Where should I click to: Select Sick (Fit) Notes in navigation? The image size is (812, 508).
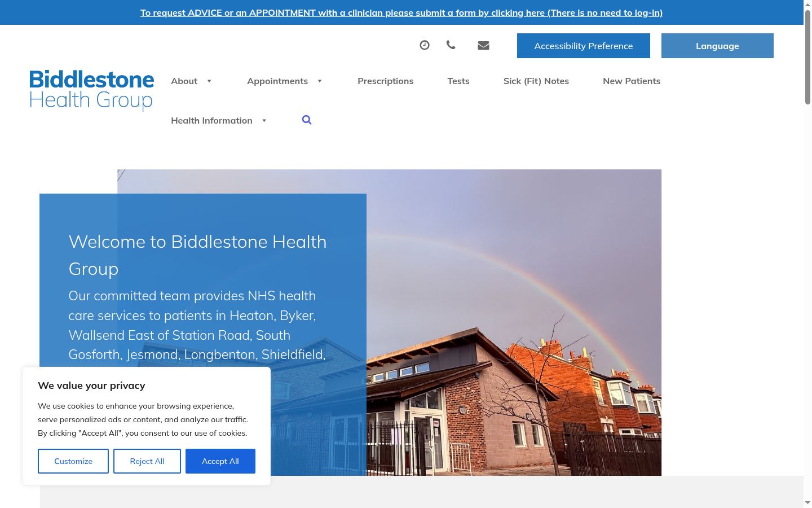click(x=536, y=81)
